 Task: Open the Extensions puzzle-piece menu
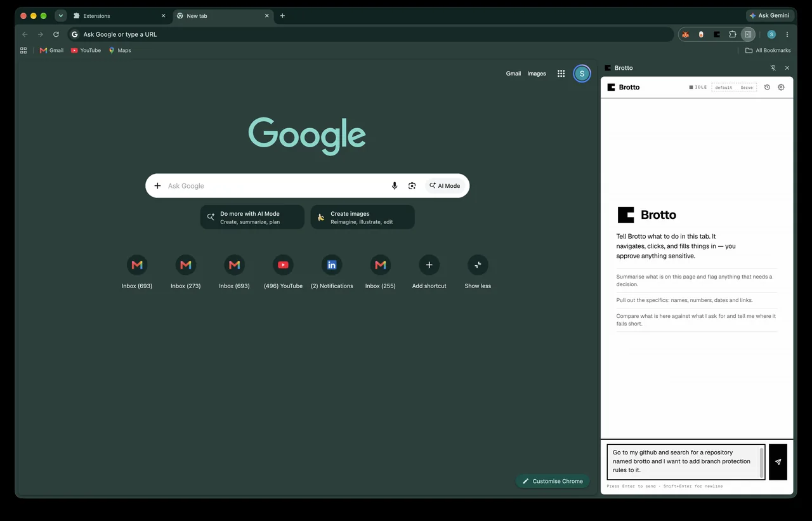tap(733, 34)
